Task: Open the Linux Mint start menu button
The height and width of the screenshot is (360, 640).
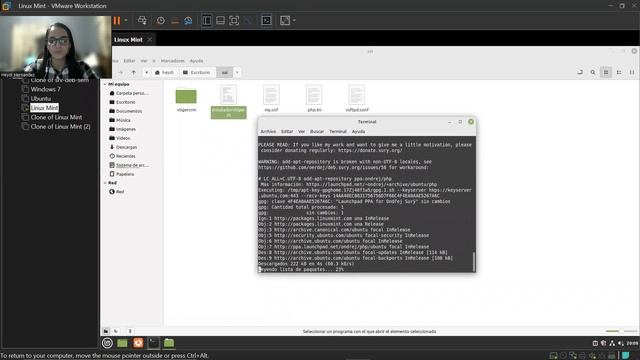Action: pos(107,343)
